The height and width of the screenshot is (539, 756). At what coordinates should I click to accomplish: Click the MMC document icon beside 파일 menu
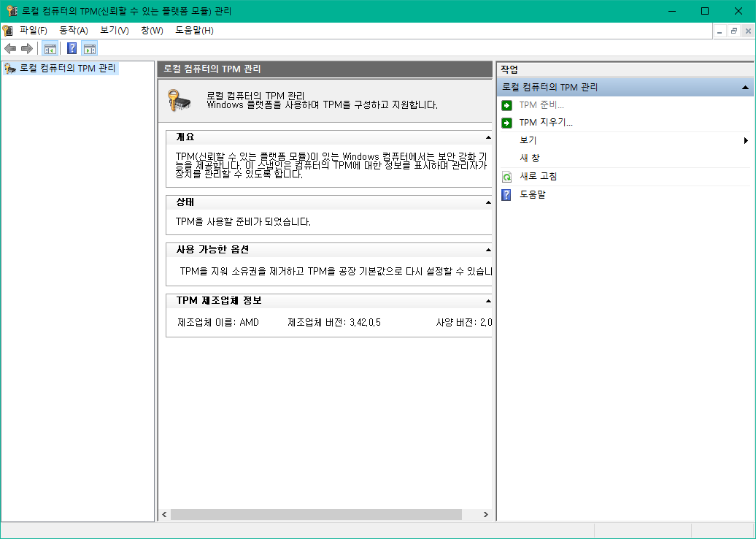[x=8, y=31]
